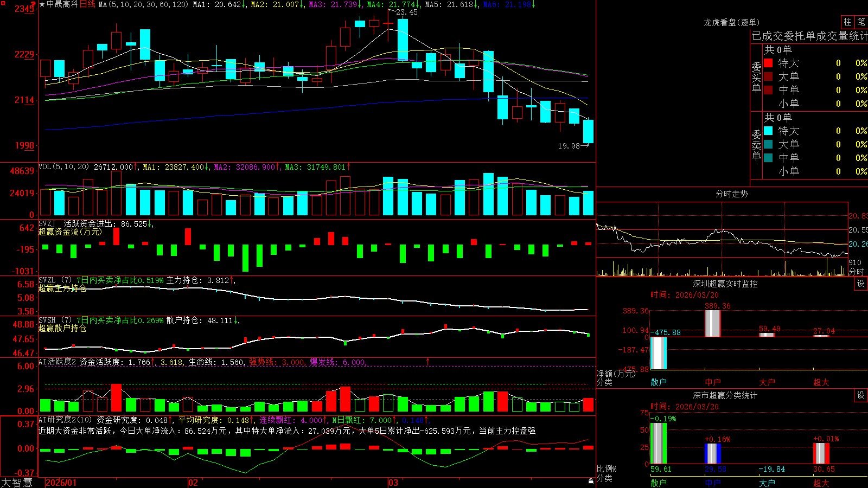The width and height of the screenshot is (868, 488).
Task: Click the MA3: 21.739 value
Action: click(x=333, y=4)
